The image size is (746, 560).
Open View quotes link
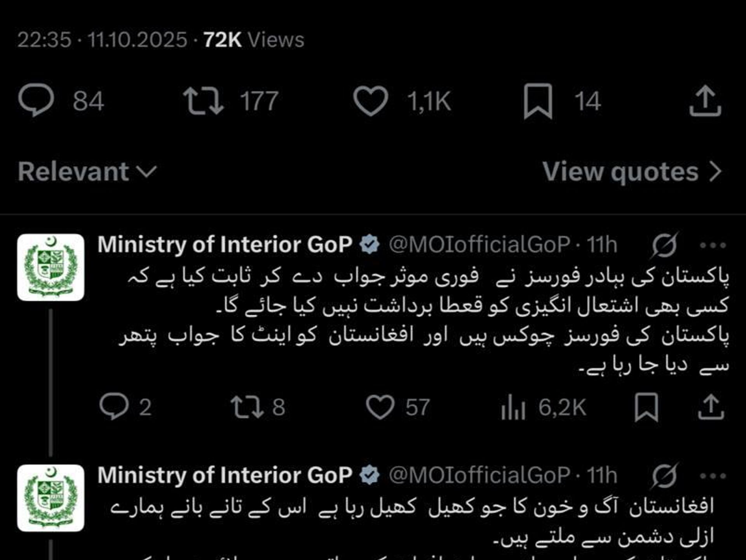pos(632,171)
